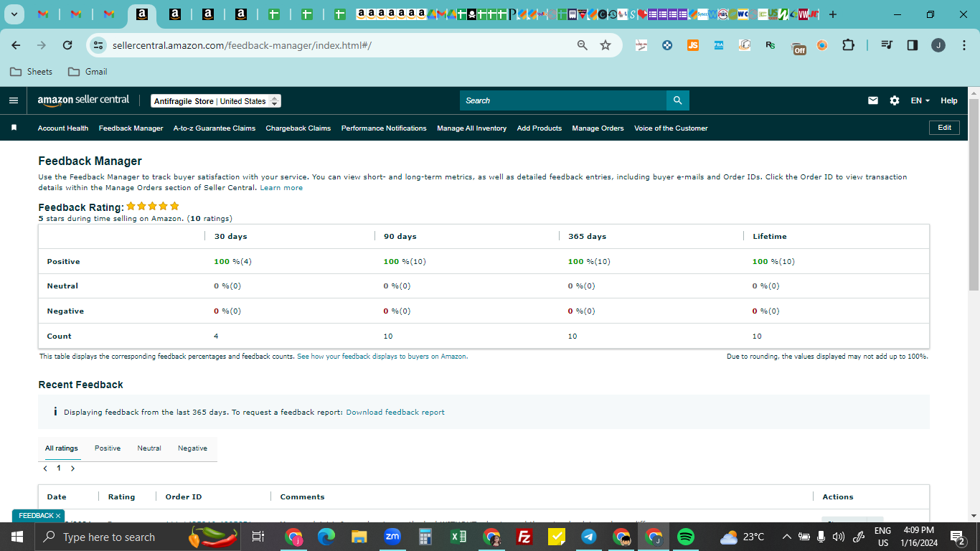Open the media controls music-note icon
Viewport: 980px width, 551px height.
(887, 45)
